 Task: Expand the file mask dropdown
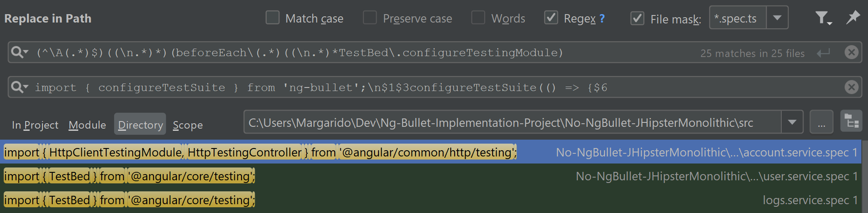coord(777,18)
